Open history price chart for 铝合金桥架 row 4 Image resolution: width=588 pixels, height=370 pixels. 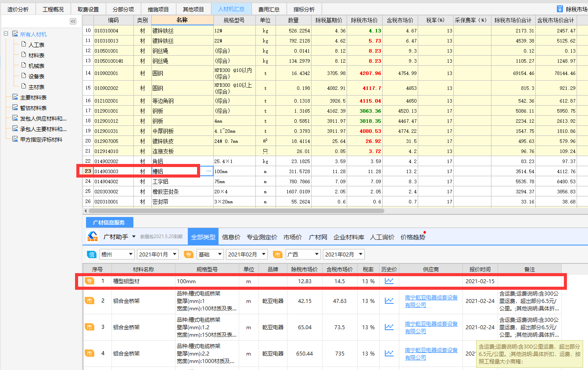coord(389,353)
